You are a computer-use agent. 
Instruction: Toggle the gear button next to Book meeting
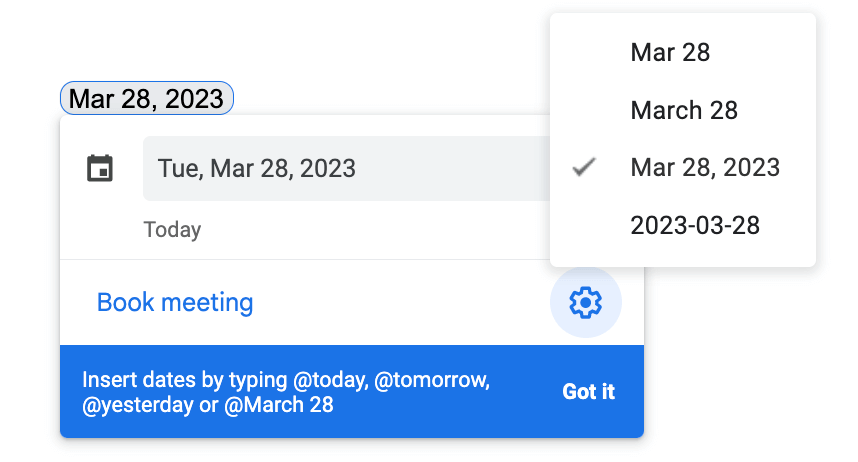tap(585, 302)
